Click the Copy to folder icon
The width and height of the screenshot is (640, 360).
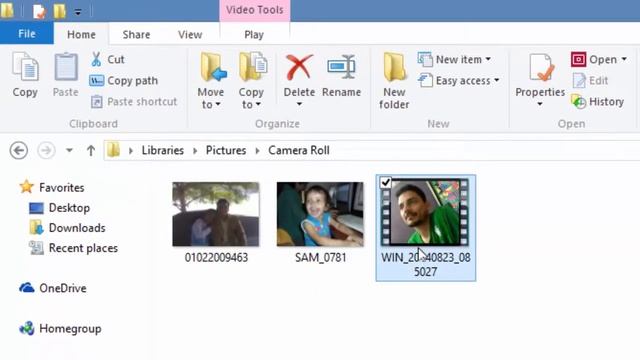pos(253,67)
